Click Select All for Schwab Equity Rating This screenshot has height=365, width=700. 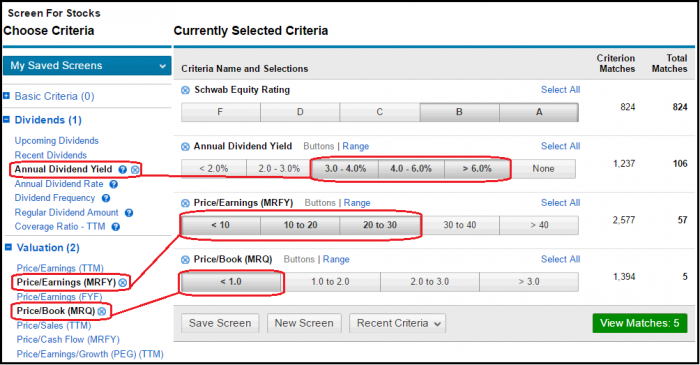pos(560,90)
